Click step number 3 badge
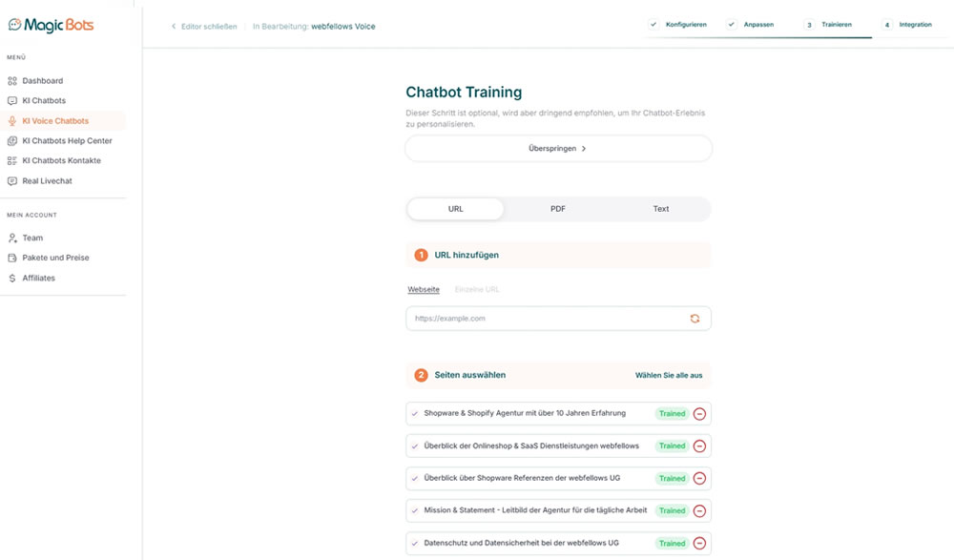The width and height of the screenshot is (954, 560). [809, 25]
